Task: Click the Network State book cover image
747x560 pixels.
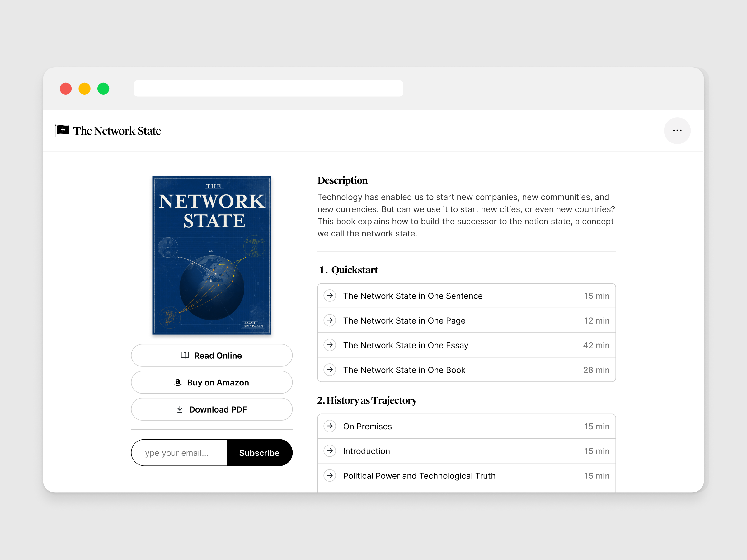Action: [x=211, y=255]
